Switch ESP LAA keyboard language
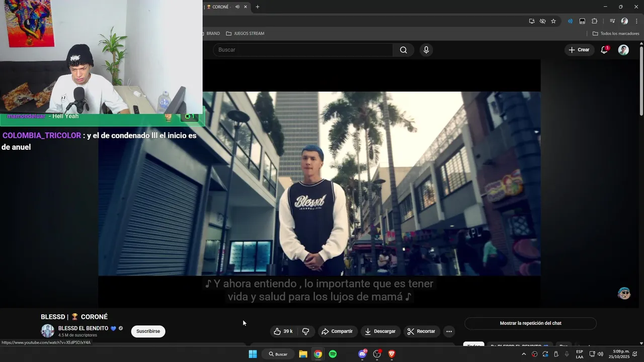644x362 pixels. [580, 354]
